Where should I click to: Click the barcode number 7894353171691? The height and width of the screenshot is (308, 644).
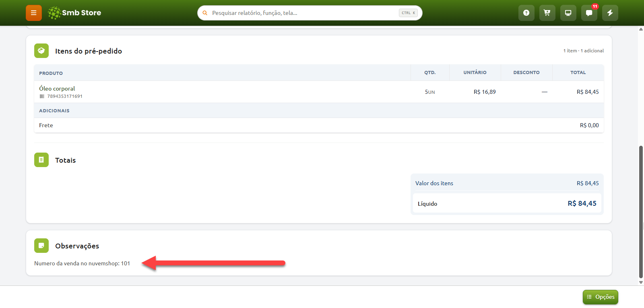65,96
